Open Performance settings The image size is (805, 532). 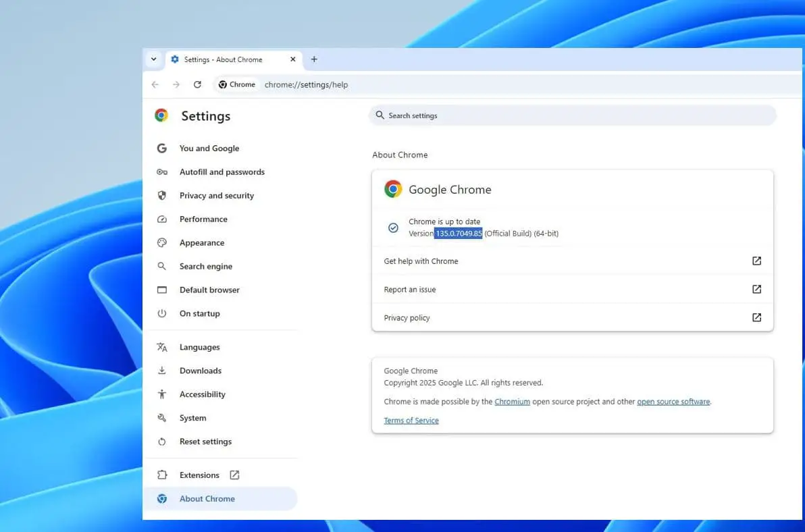coord(203,219)
